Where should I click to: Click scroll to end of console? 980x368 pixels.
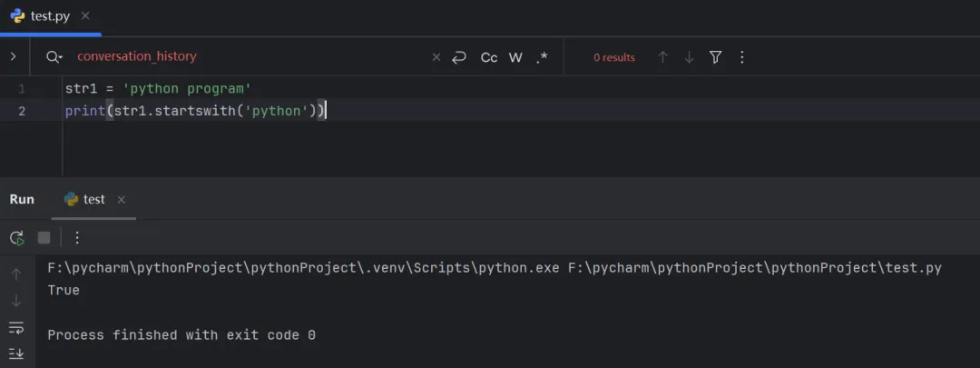click(x=16, y=353)
